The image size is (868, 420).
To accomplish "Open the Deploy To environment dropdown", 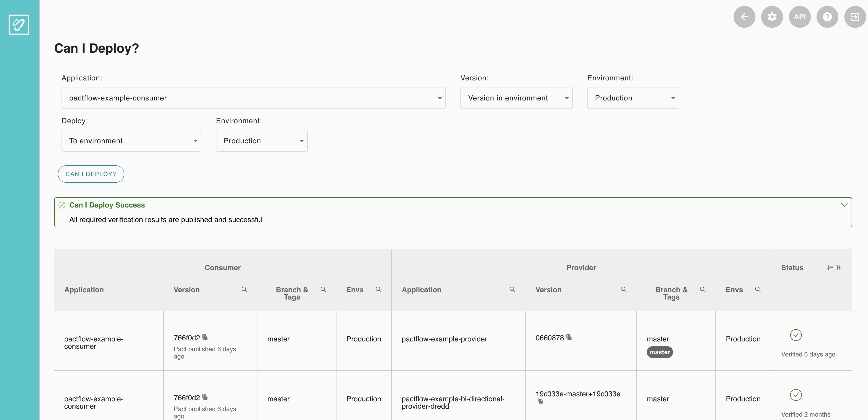I will click(131, 141).
